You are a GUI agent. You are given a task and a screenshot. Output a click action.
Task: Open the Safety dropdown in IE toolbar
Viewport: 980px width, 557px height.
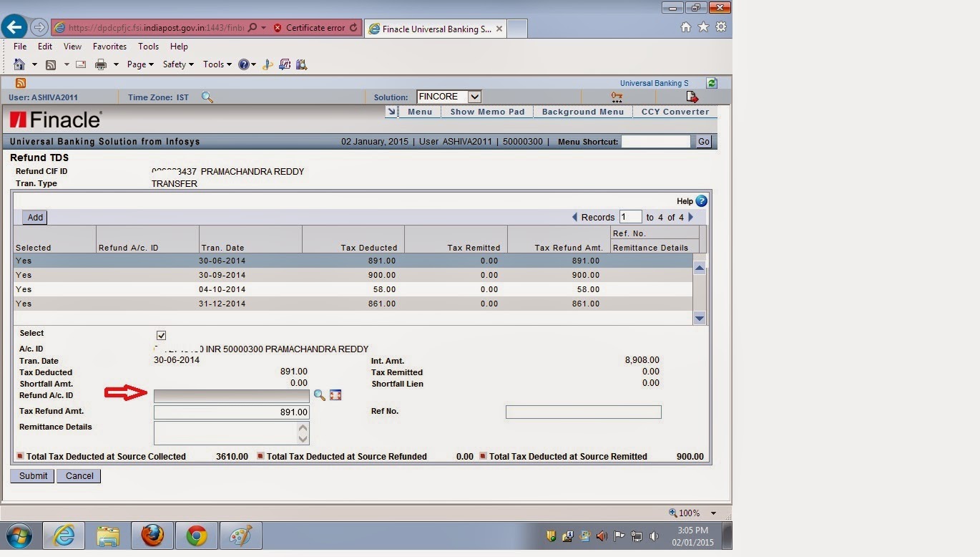(x=178, y=64)
